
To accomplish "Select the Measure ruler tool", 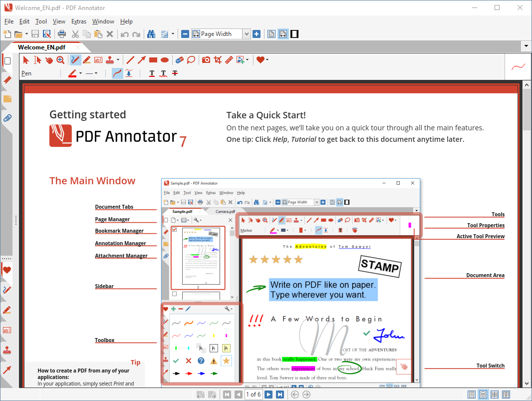I will pos(229,60).
